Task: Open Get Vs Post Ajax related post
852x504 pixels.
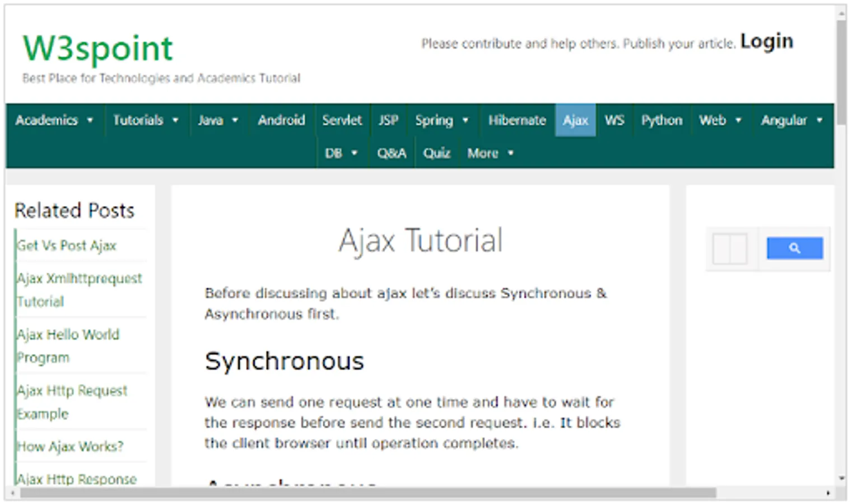Action: [x=67, y=246]
